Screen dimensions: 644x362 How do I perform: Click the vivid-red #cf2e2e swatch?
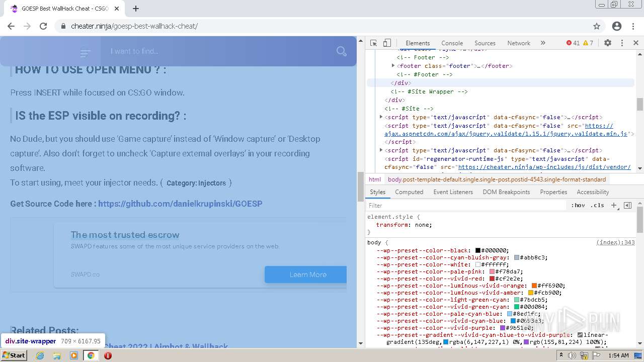492,279
